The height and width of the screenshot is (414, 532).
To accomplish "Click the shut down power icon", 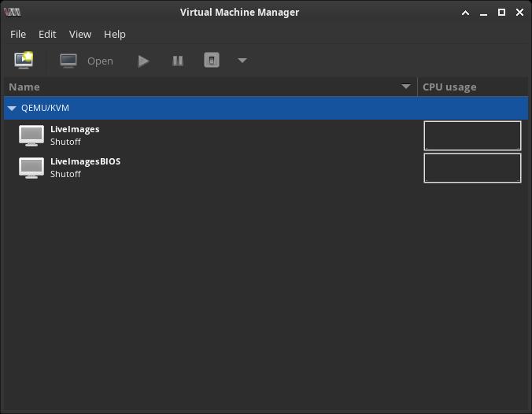I will coord(212,60).
